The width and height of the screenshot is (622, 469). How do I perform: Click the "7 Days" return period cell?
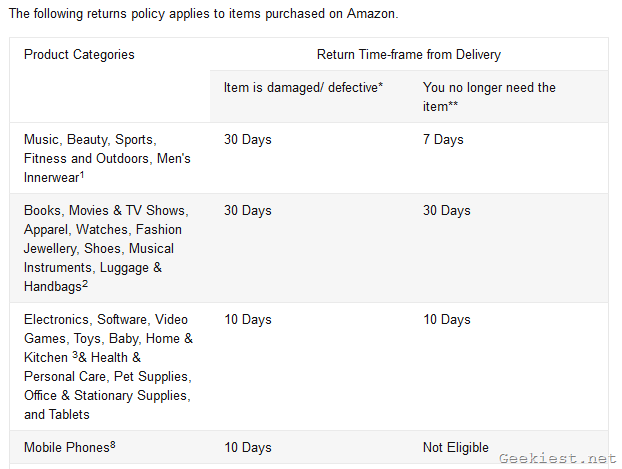443,140
